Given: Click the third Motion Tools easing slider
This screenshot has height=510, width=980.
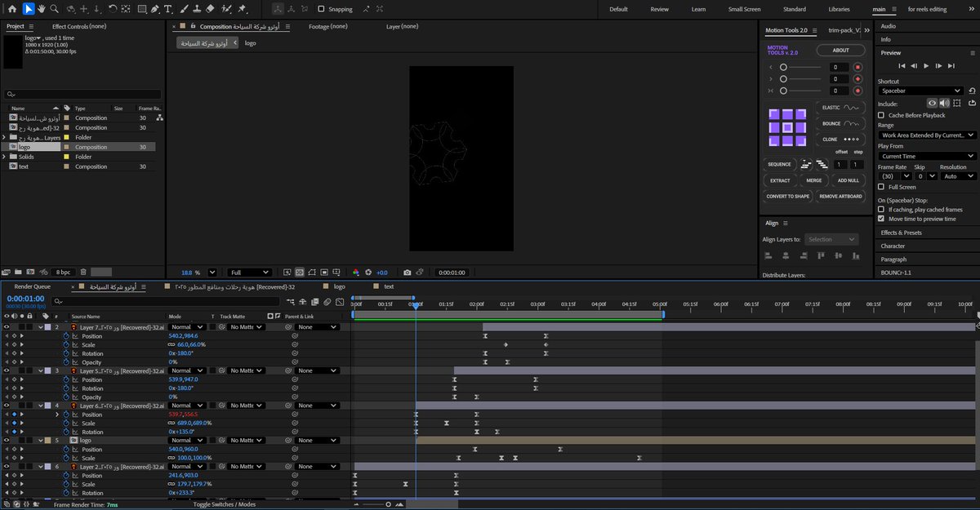Looking at the screenshot, I should click(x=800, y=91).
